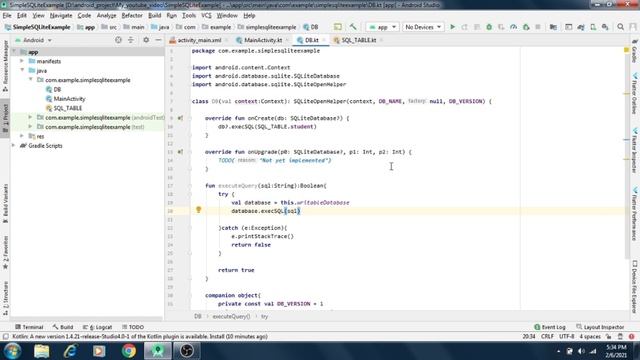Click the Sync Project with Gradle icon

580,27
